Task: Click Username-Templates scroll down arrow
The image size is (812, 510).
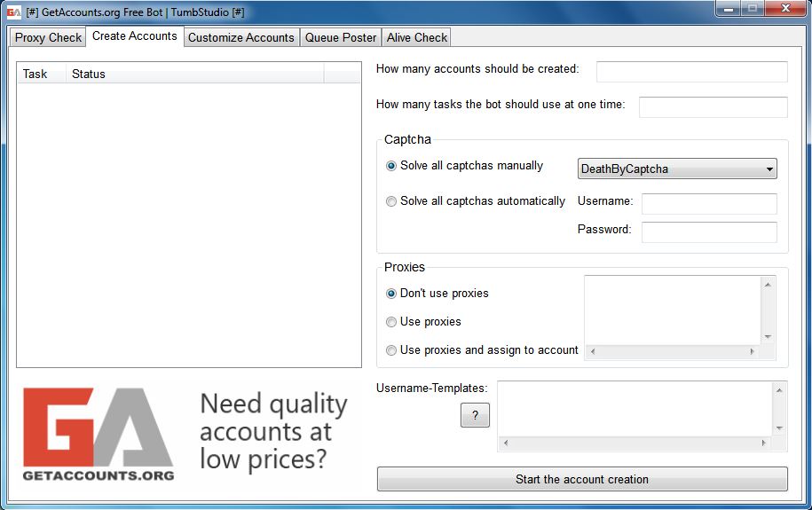Action: [779, 428]
